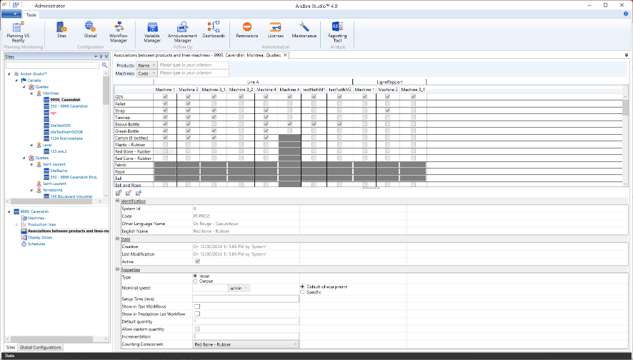Toggle Pallet checkbox for Line A Machine 1
Viewport: 633px width, 360px height.
[x=165, y=104]
